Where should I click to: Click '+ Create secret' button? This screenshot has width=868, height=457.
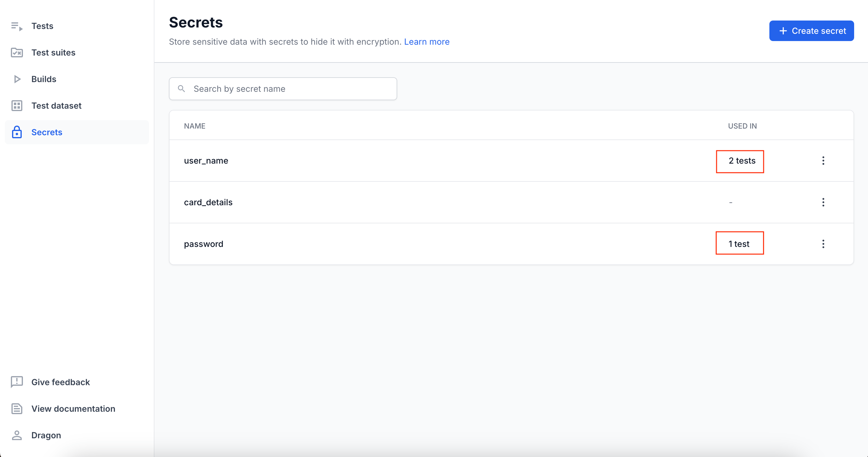pos(811,31)
